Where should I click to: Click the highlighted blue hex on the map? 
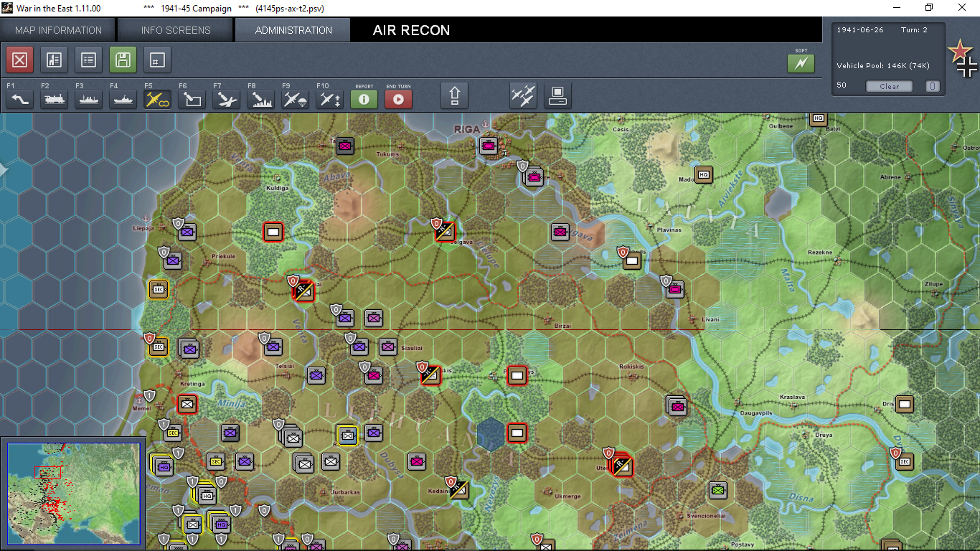pos(491,434)
